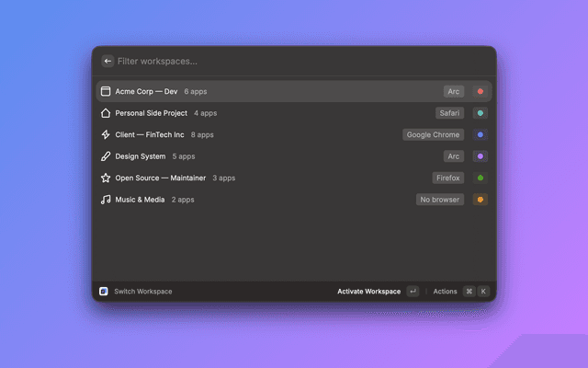Screen dimensions: 588x368
Task: Click the house icon for Personal Side Project
Action: tap(106, 113)
